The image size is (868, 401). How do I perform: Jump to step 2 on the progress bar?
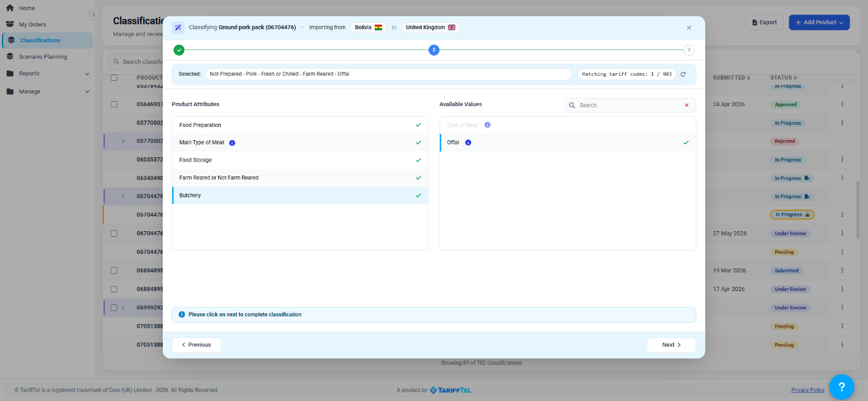(434, 50)
